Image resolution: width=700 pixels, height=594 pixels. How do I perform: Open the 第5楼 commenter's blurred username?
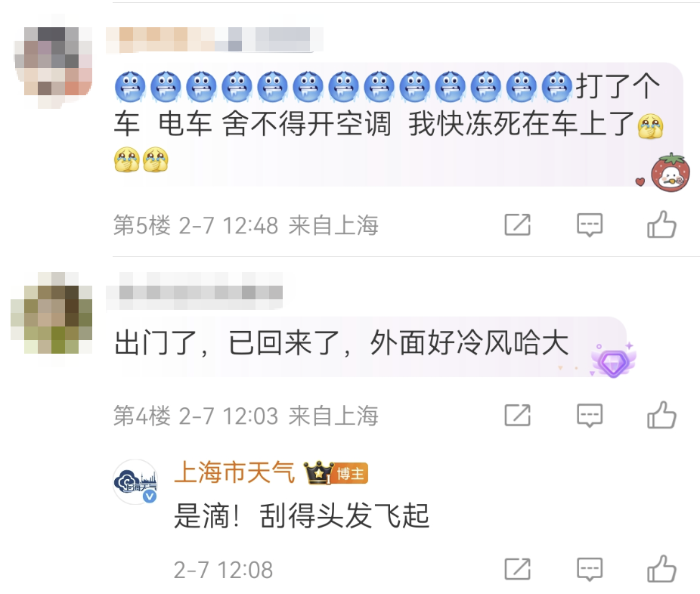[215, 40]
